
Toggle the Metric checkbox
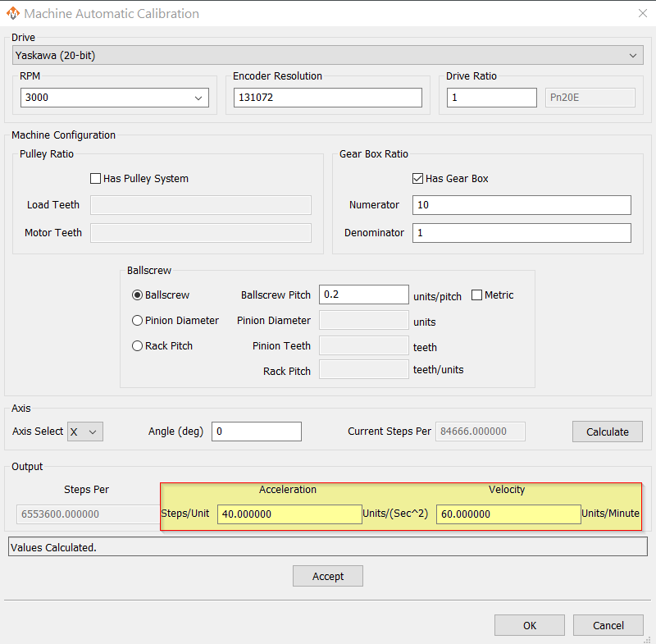point(477,295)
